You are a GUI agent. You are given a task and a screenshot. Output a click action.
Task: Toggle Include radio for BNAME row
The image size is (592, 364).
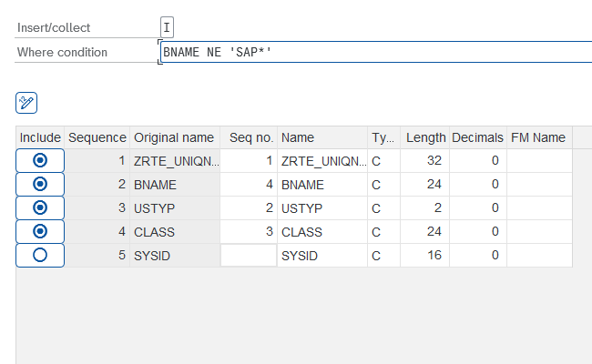tap(39, 185)
